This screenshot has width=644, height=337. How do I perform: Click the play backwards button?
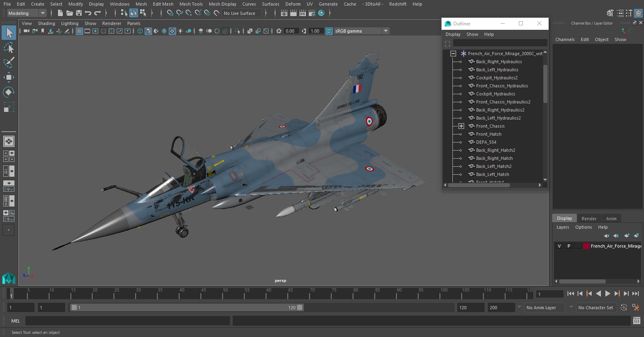(x=599, y=294)
